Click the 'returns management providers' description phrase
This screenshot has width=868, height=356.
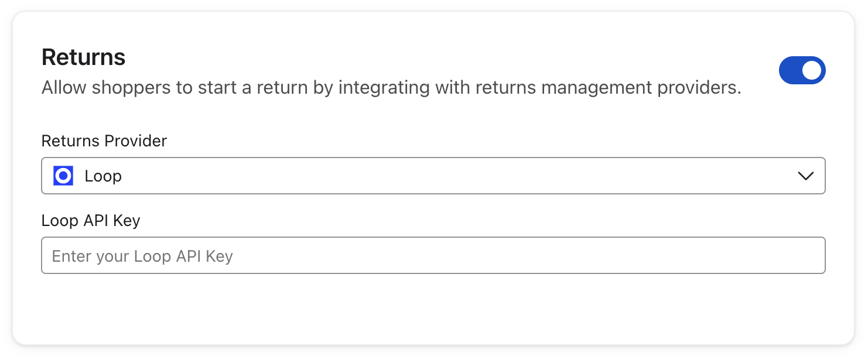point(608,88)
